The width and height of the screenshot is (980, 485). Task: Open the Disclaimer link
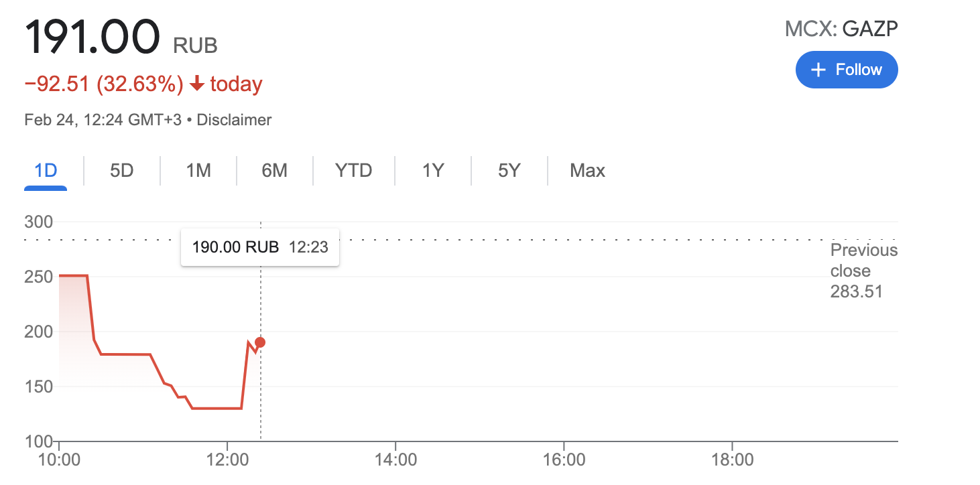(x=234, y=120)
